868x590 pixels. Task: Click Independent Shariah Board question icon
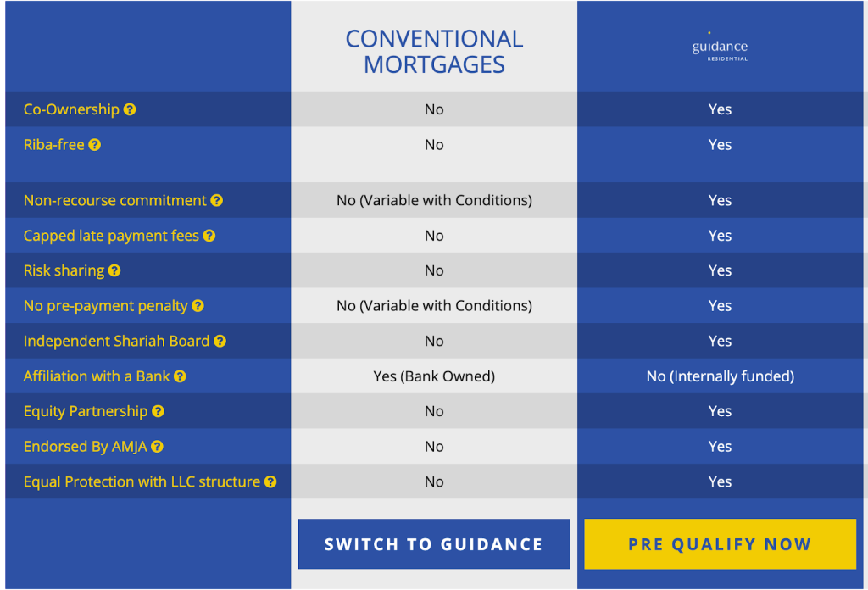tap(220, 341)
